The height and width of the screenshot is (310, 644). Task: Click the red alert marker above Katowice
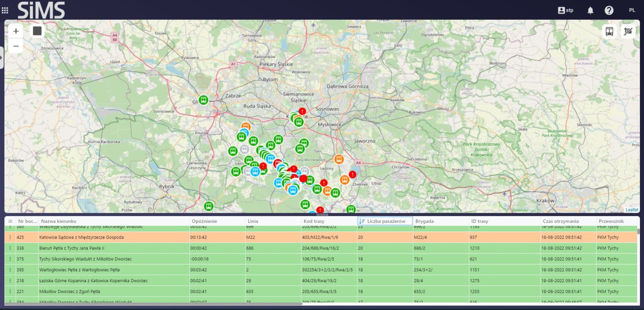302,111
